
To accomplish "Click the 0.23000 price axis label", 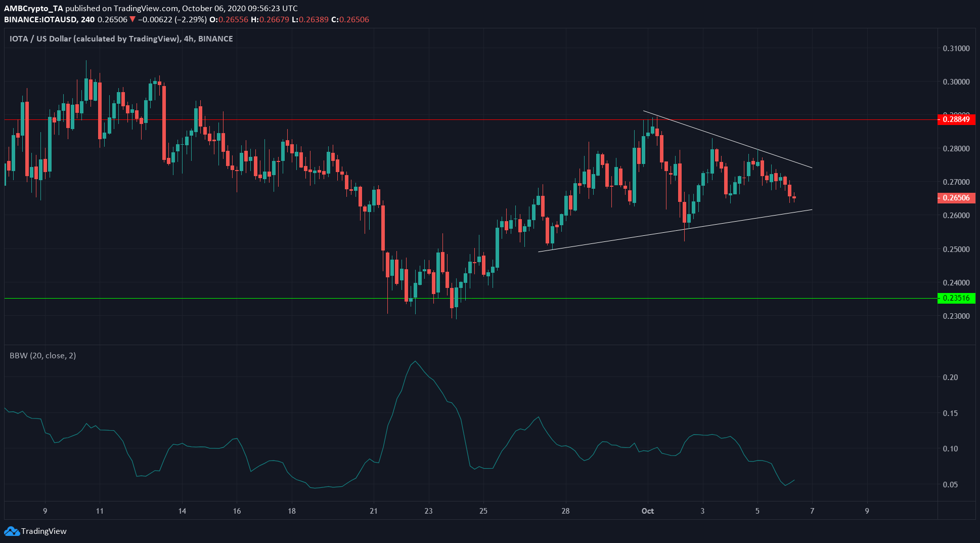I will [956, 316].
